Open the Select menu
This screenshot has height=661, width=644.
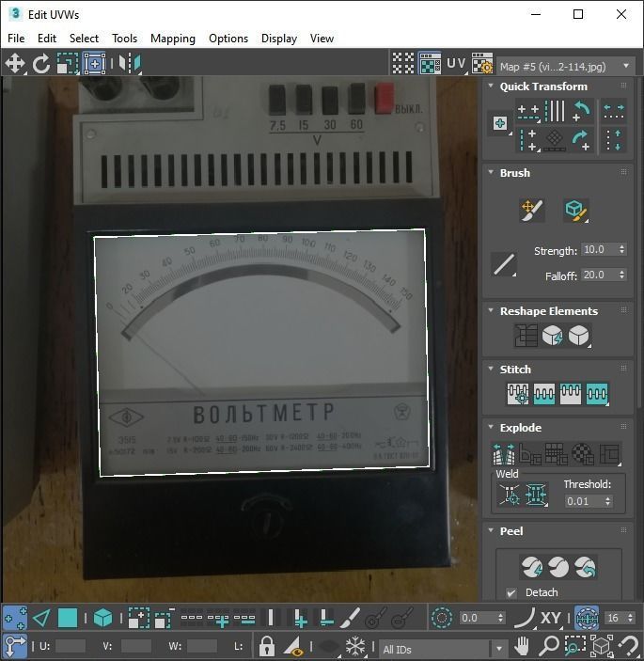[84, 39]
